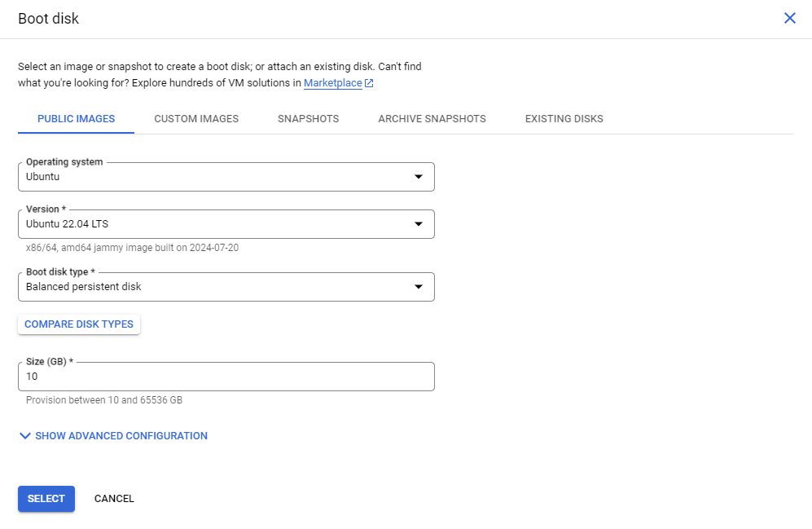Image resolution: width=812 pixels, height=529 pixels.
Task: Click into the Size (GB) input field
Action: pos(226,377)
